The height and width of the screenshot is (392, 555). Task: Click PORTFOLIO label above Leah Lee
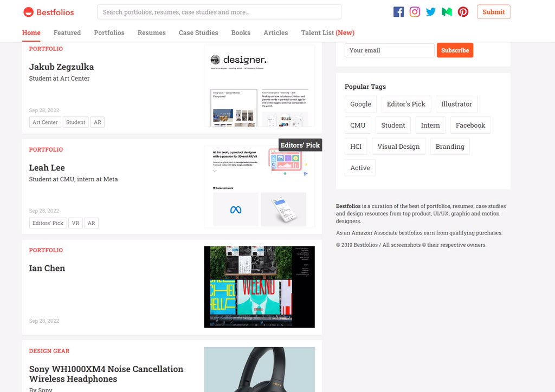(46, 149)
